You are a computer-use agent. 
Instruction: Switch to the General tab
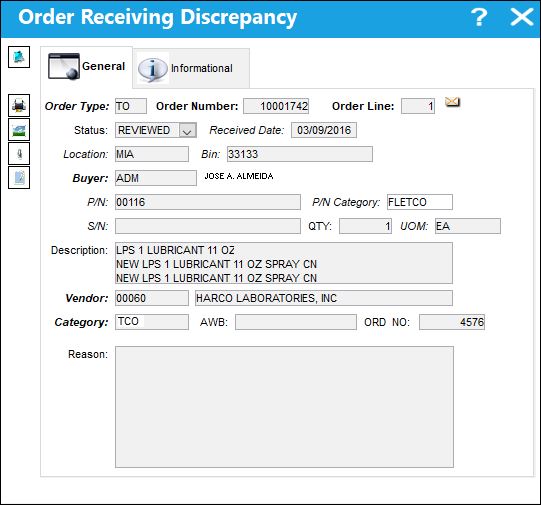[86, 67]
